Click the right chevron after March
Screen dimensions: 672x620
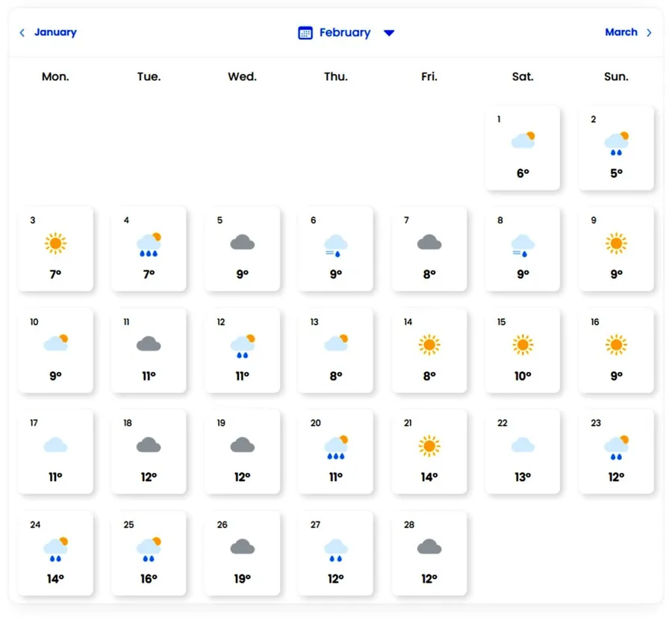click(649, 33)
